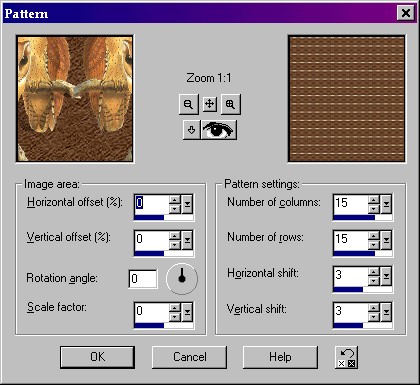Image resolution: width=420 pixels, height=385 pixels.
Task: Click the Horizontal offset value field
Action: [x=152, y=204]
